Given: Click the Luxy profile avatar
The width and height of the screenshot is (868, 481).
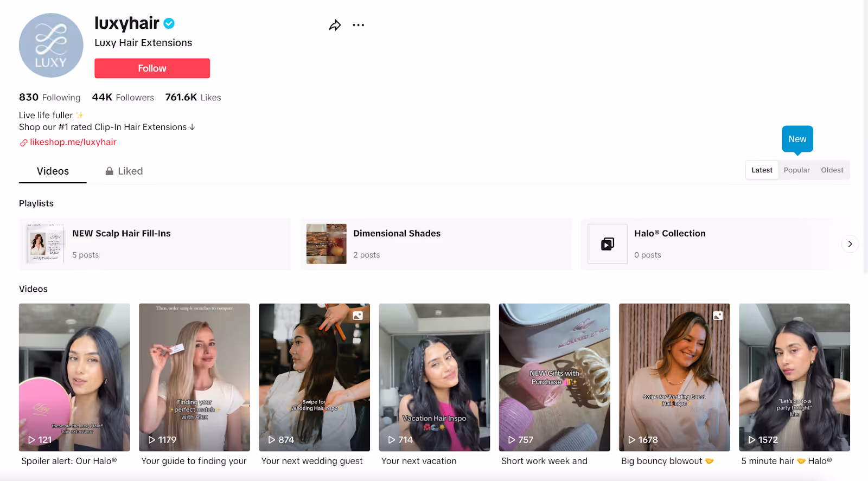Looking at the screenshot, I should point(51,46).
